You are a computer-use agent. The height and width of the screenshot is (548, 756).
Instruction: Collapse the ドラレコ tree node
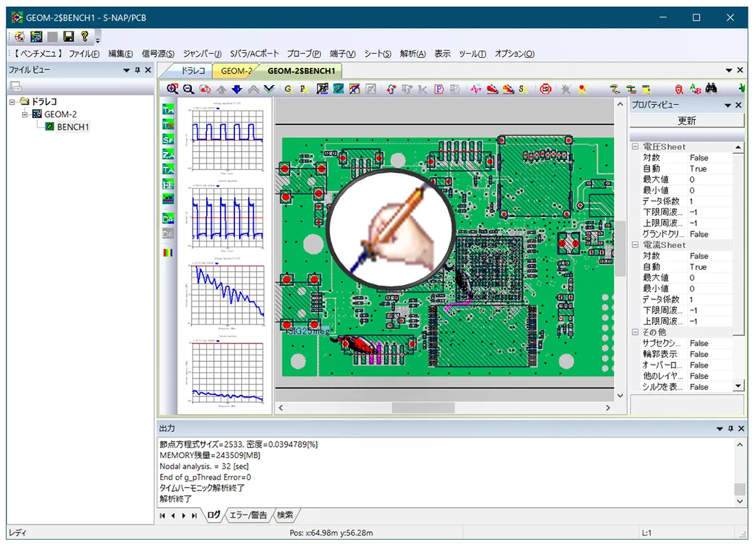14,102
